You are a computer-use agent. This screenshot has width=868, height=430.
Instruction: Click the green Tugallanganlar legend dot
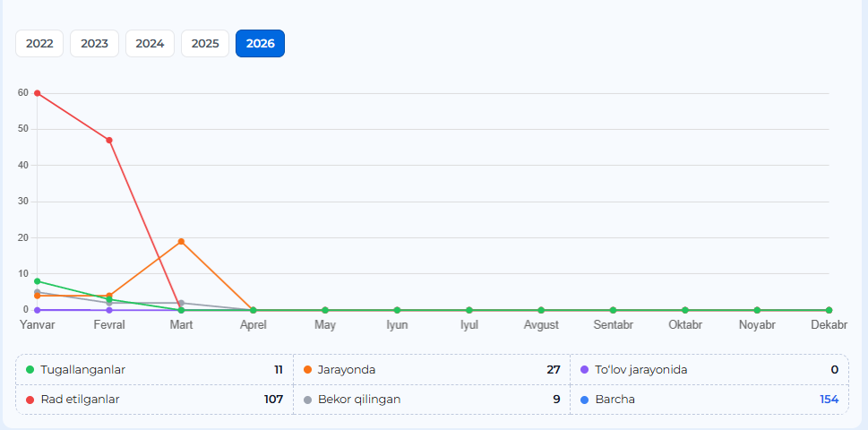(x=30, y=370)
